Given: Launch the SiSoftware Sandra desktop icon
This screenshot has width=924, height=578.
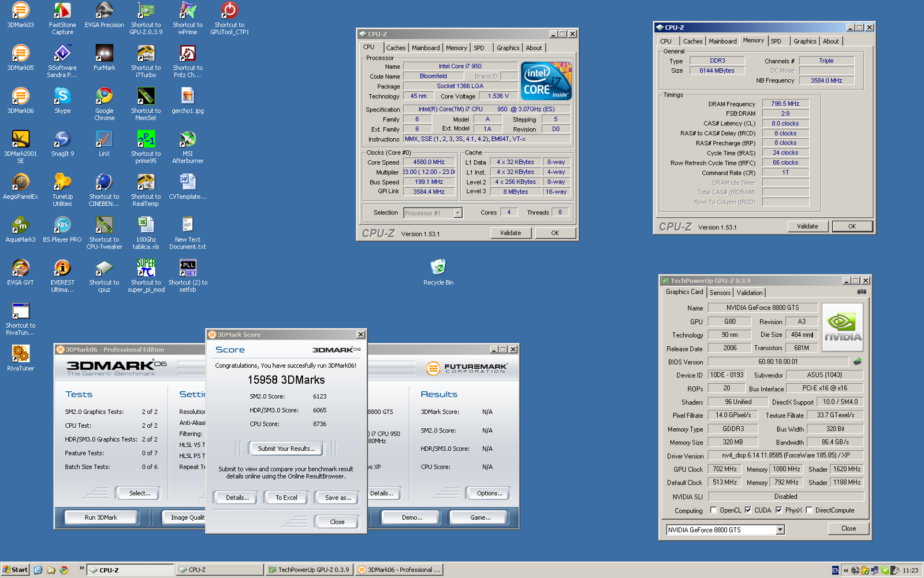Looking at the screenshot, I should pyautogui.click(x=62, y=62).
